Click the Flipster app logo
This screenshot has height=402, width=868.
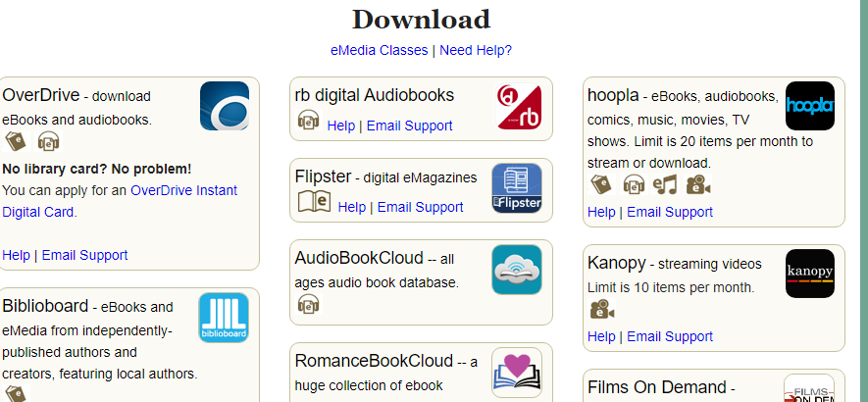(517, 188)
